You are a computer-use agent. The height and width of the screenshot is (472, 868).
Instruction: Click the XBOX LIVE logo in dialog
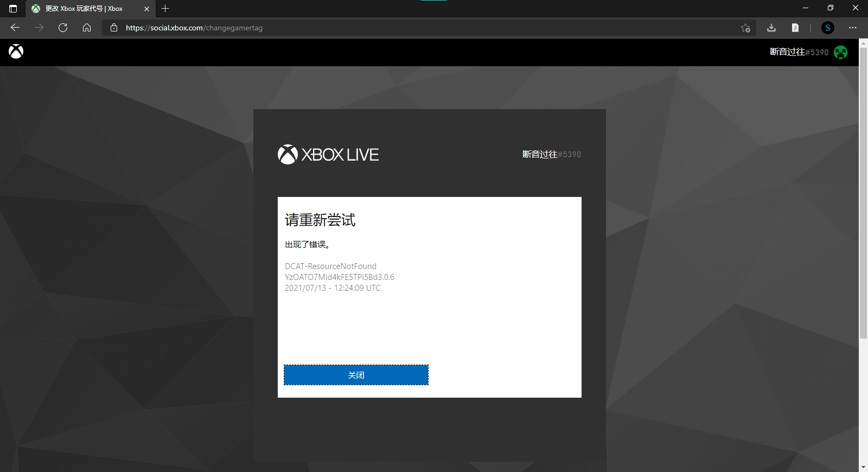point(328,155)
